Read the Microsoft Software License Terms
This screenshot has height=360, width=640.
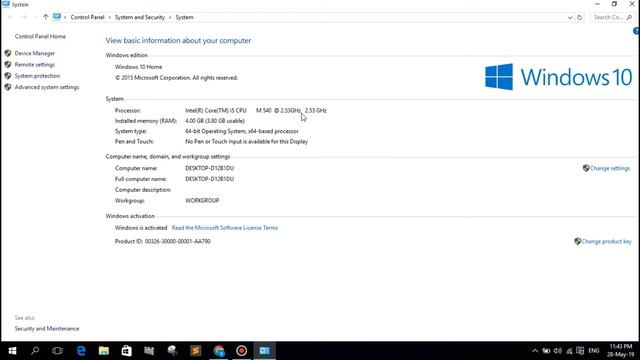click(x=225, y=228)
